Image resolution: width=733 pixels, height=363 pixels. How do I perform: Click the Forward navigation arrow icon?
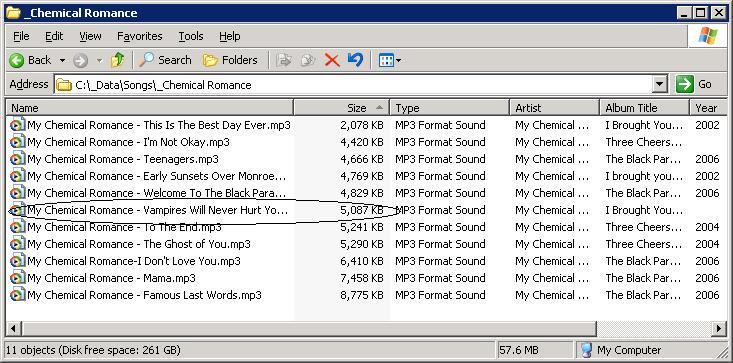pyautogui.click(x=81, y=60)
